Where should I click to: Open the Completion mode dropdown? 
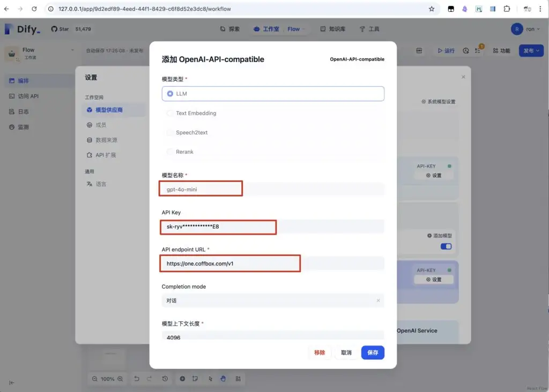click(273, 300)
